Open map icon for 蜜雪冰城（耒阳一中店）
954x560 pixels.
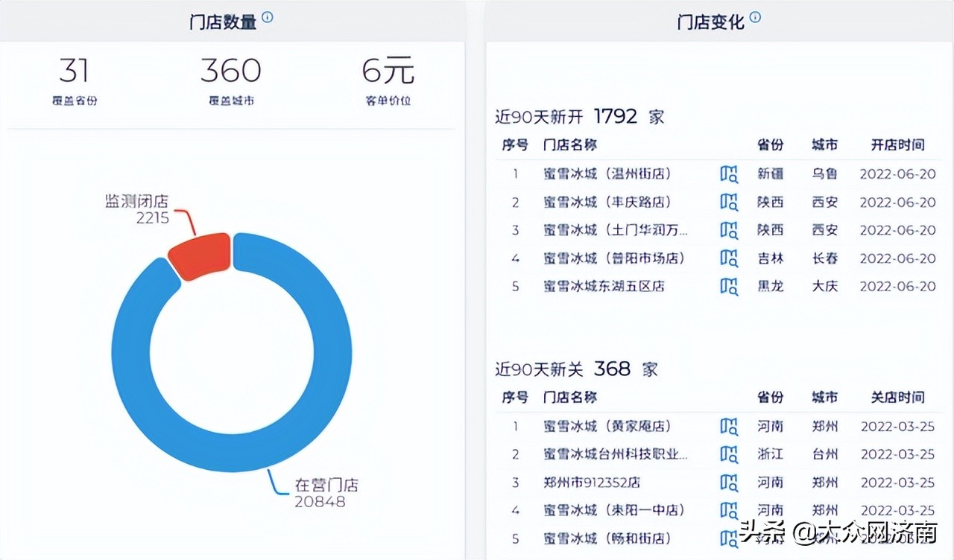point(729,511)
